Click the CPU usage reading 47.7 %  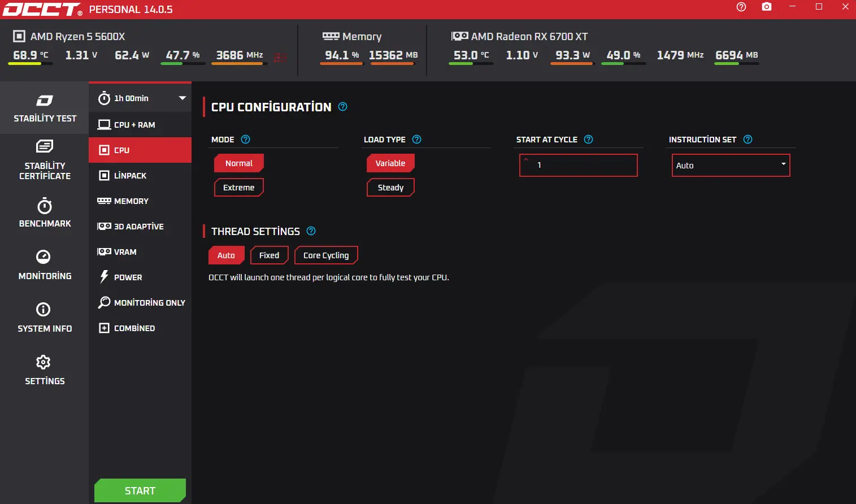183,55
